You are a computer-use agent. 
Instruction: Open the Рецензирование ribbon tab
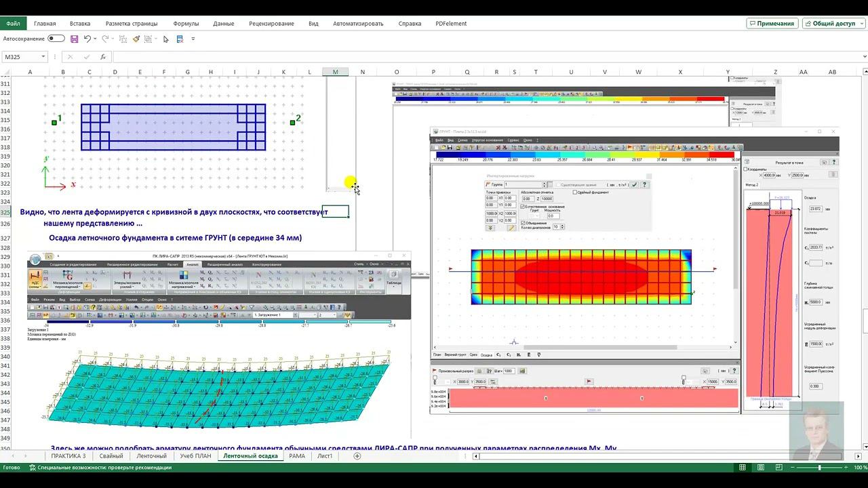click(x=271, y=23)
